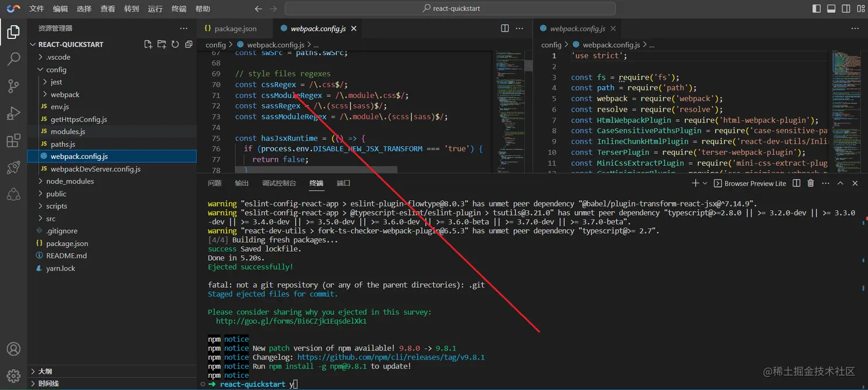Open the Source Control view
This screenshot has width=868, height=390.
tap(13, 86)
